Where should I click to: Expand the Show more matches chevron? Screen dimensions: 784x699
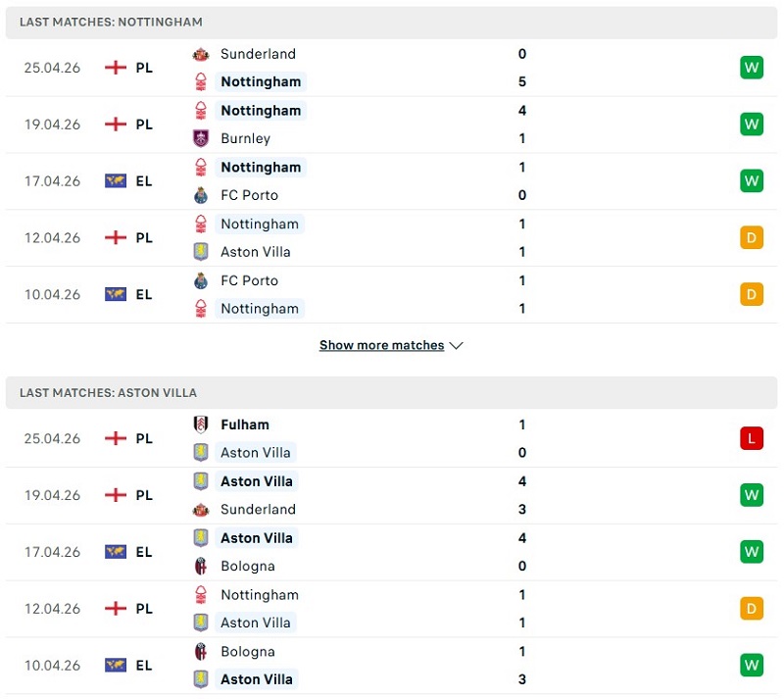(456, 345)
